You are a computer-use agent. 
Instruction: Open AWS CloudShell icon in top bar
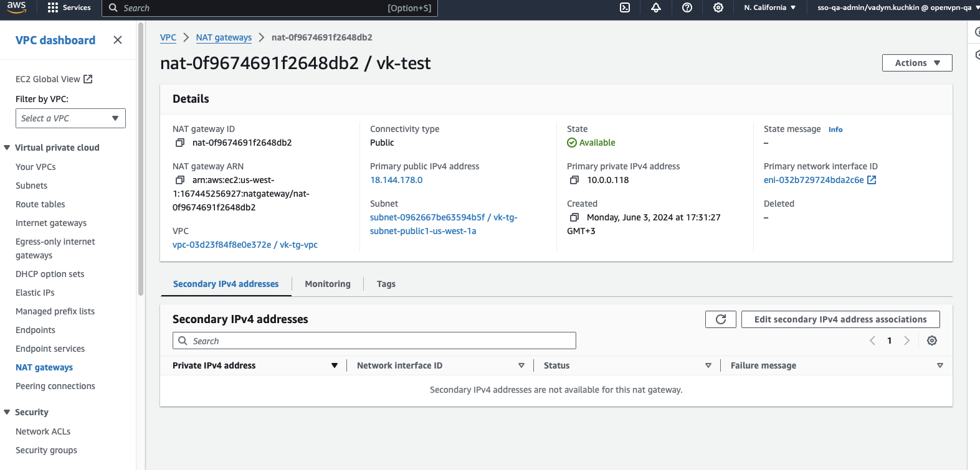click(x=625, y=7)
